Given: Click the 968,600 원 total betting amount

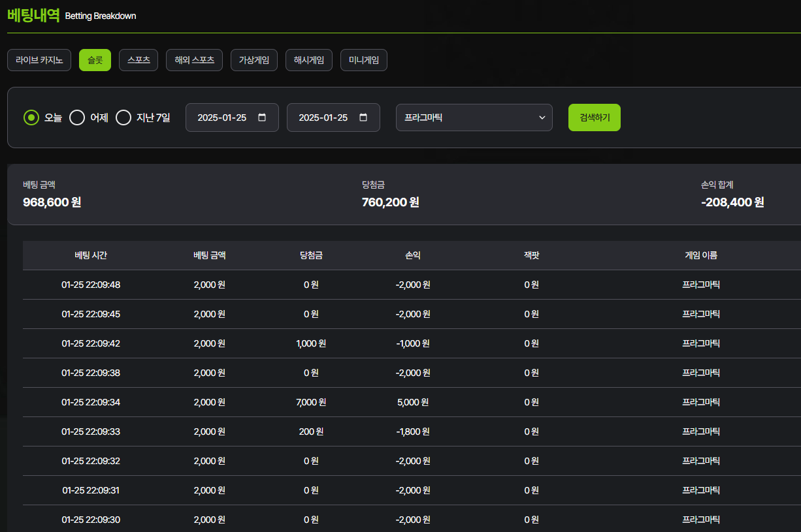Looking at the screenshot, I should [52, 202].
